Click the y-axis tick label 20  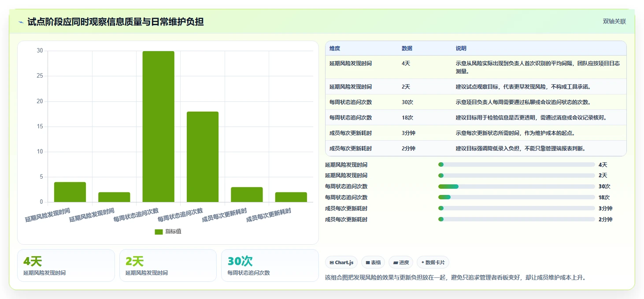40,101
